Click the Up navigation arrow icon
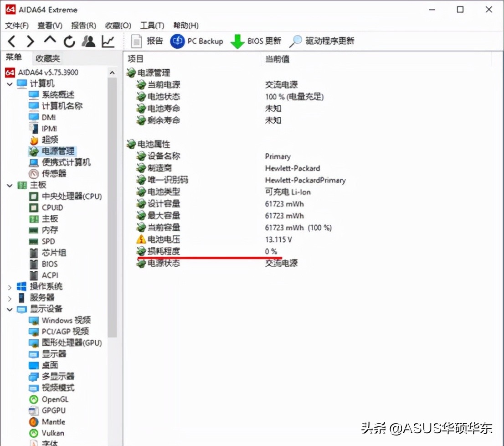504x446 pixels. [x=49, y=41]
